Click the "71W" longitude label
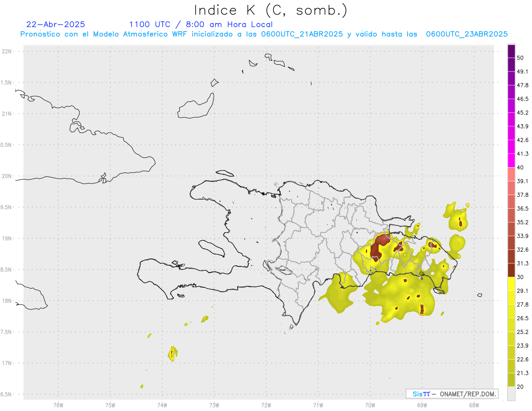 [318, 404]
